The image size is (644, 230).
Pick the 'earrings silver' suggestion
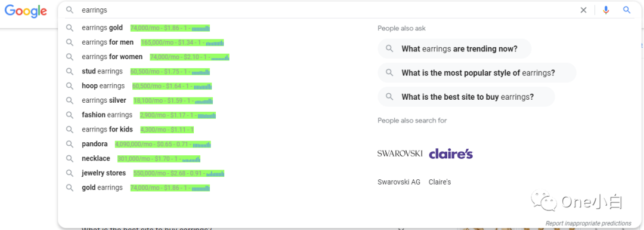104,100
